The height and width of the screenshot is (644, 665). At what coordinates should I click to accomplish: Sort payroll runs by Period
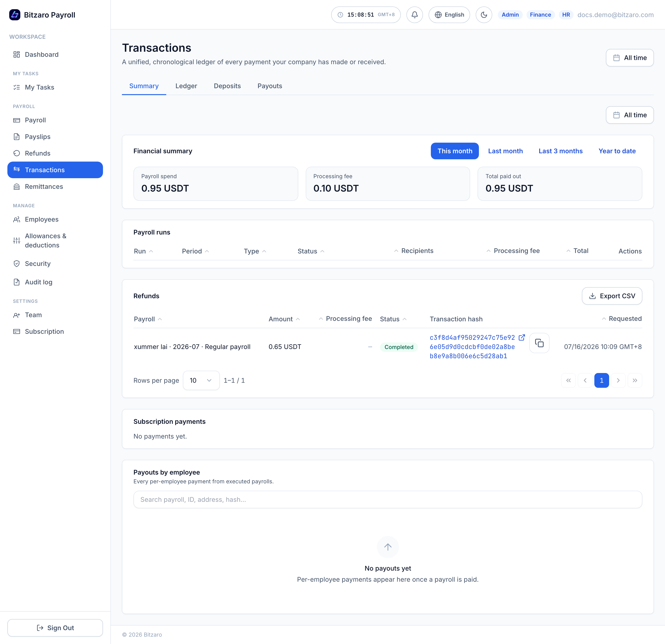click(195, 251)
